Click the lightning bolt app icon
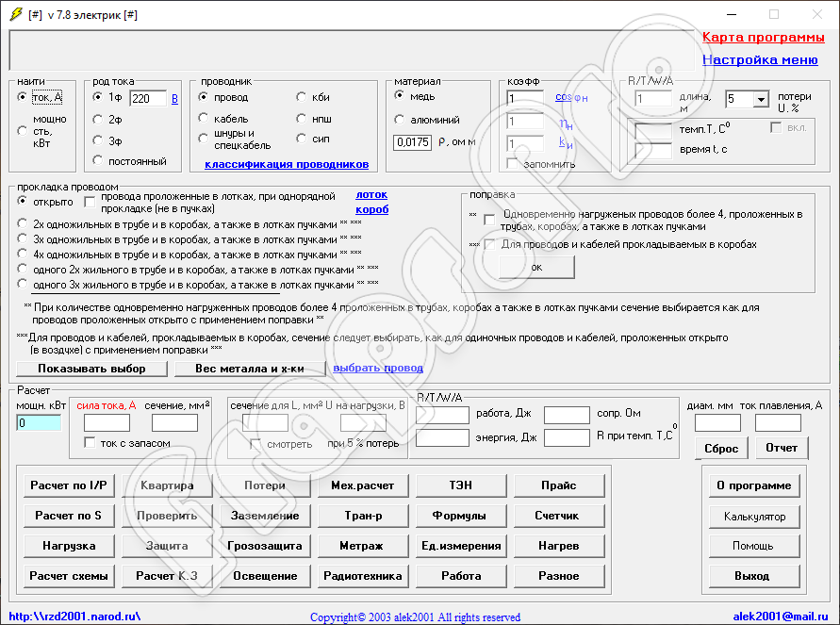This screenshot has height=625, width=840. pos(15,14)
